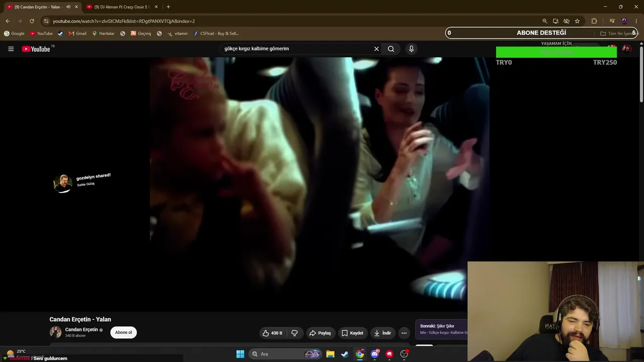Open the Windows Start menu
This screenshot has height=362, width=644.
click(240, 354)
